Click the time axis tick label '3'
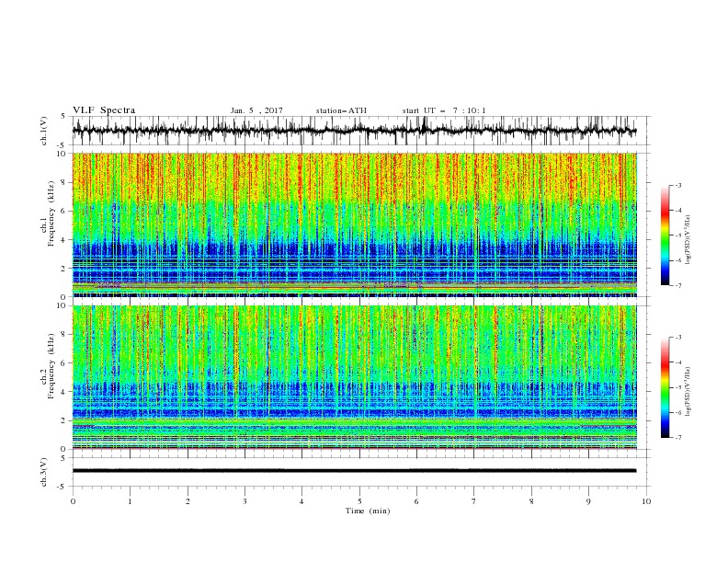Image resolution: width=728 pixels, height=563 pixels. click(245, 501)
